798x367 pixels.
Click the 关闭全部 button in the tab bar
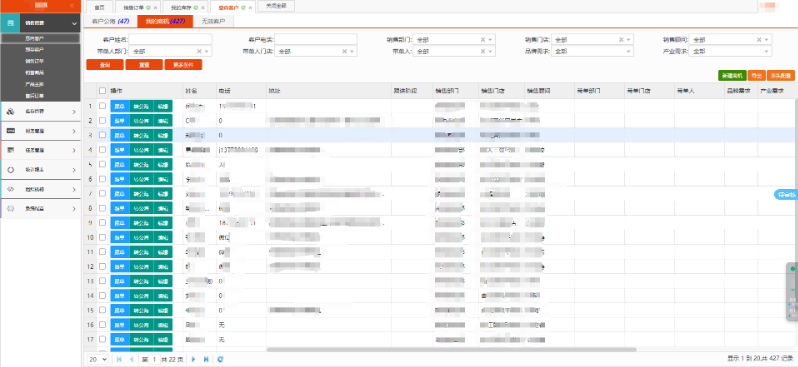[x=276, y=6]
